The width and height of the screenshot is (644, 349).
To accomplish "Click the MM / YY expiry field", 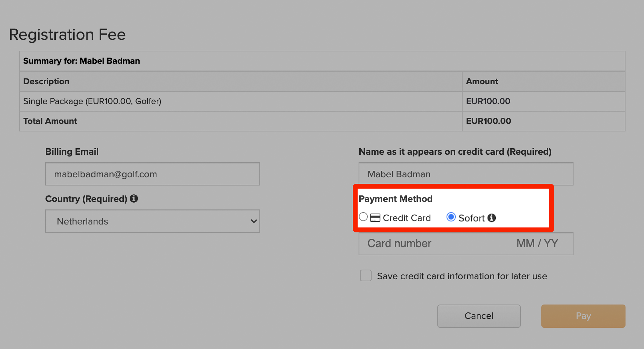I will 537,243.
